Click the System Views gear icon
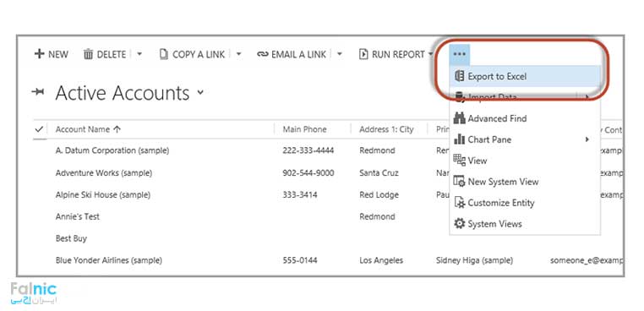This screenshot has height=311, width=644. [459, 224]
